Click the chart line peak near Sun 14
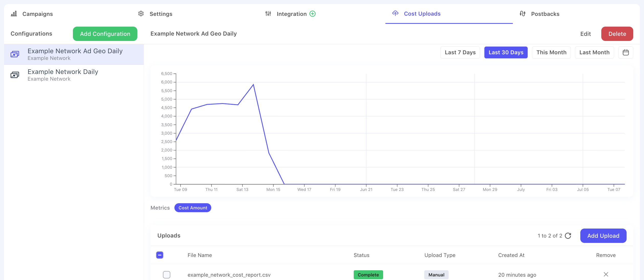The image size is (644, 280). click(x=253, y=84)
